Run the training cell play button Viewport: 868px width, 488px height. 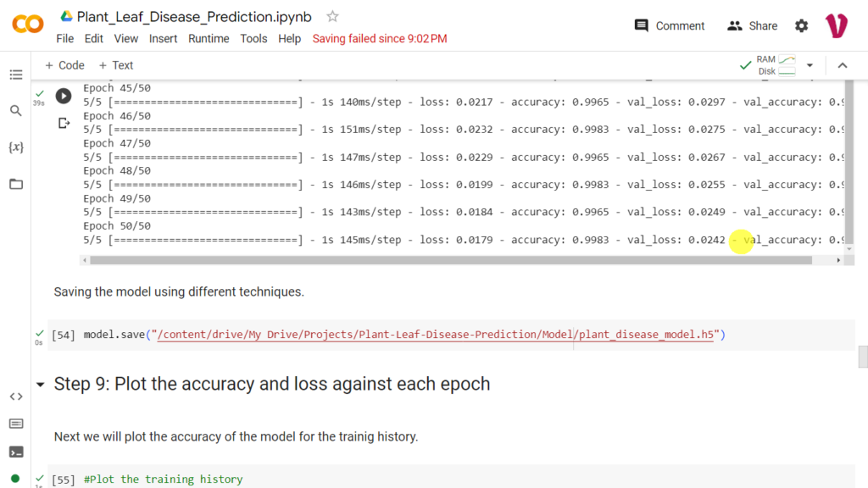[64, 97]
